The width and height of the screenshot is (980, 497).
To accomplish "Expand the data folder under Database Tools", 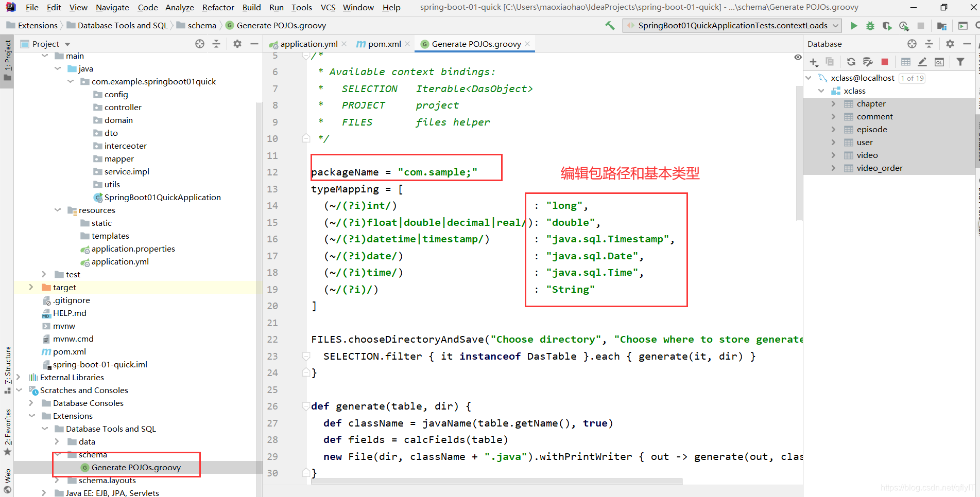I will (57, 441).
